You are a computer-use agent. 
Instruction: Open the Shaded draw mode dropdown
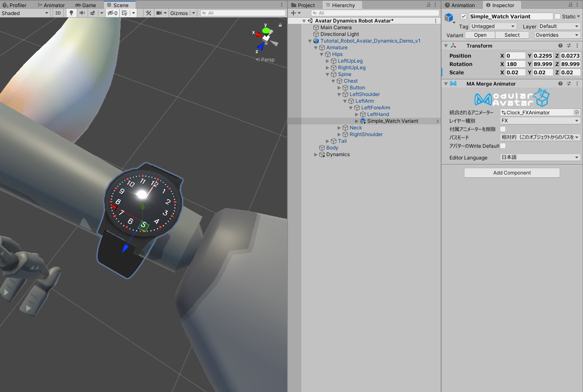tap(25, 13)
